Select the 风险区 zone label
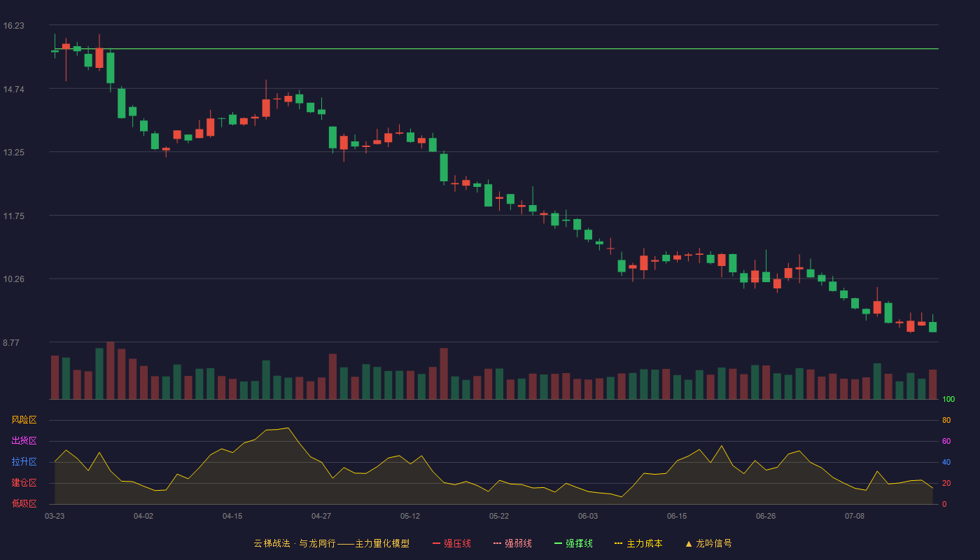The width and height of the screenshot is (980, 560). click(x=24, y=420)
